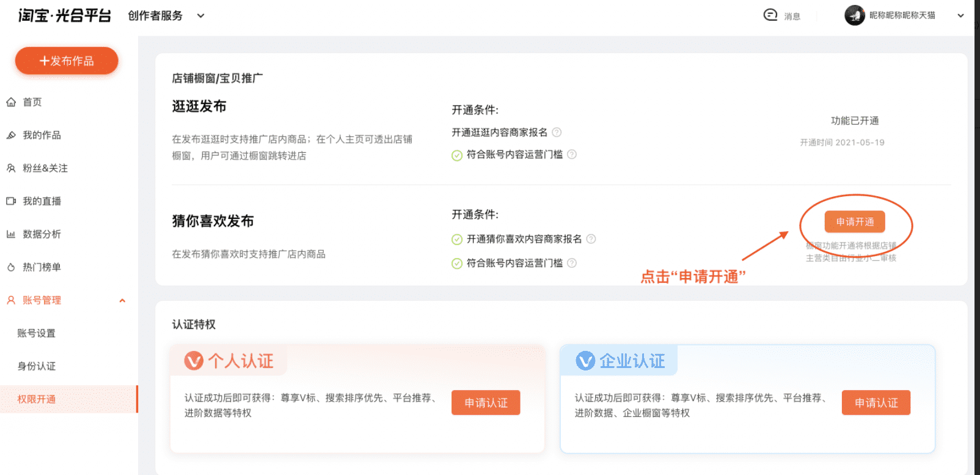Click the 粉丝&关注 people icon
Image resolution: width=980 pixels, height=475 pixels.
(x=11, y=168)
